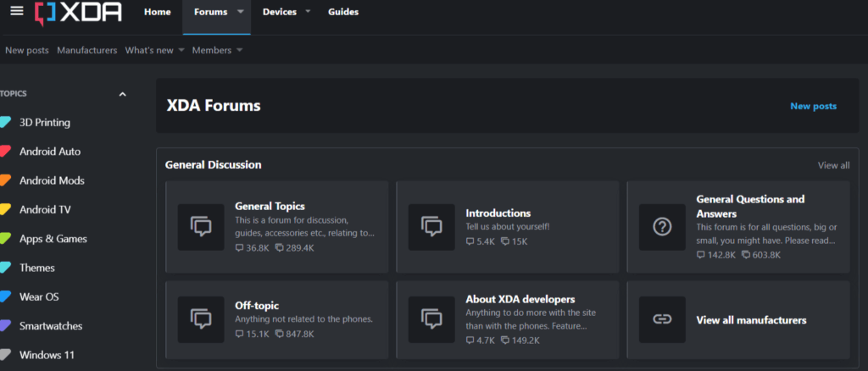Click the Smartwatches tag icon
This screenshot has width=868, height=371.
click(x=5, y=326)
